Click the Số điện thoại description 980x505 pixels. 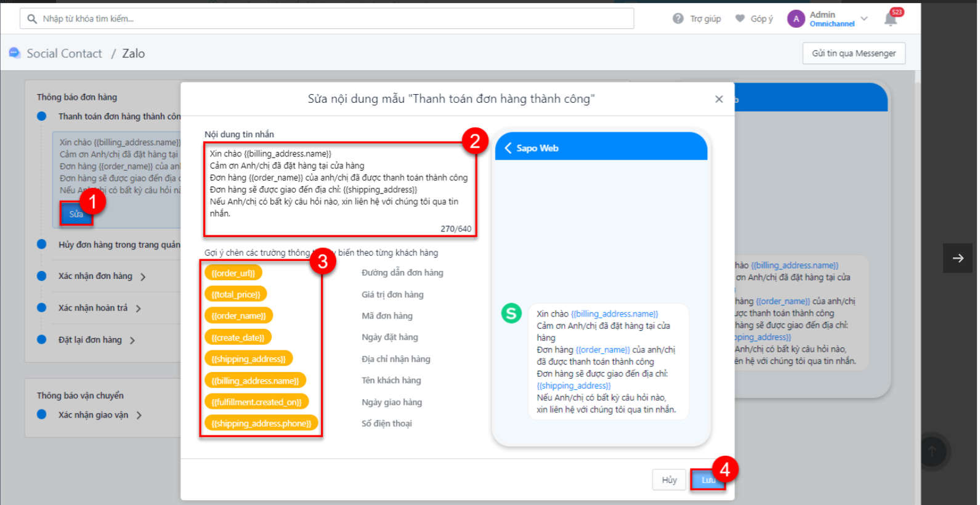pyautogui.click(x=387, y=424)
